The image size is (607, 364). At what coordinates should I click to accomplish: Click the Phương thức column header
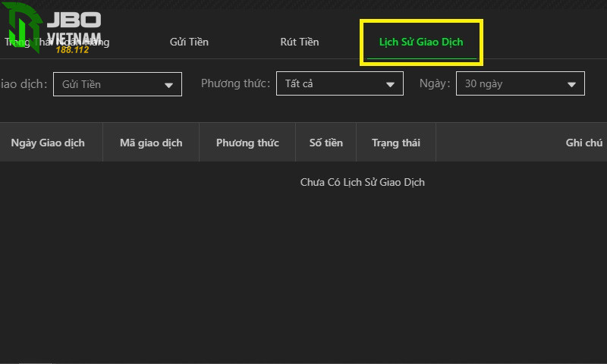coord(247,143)
